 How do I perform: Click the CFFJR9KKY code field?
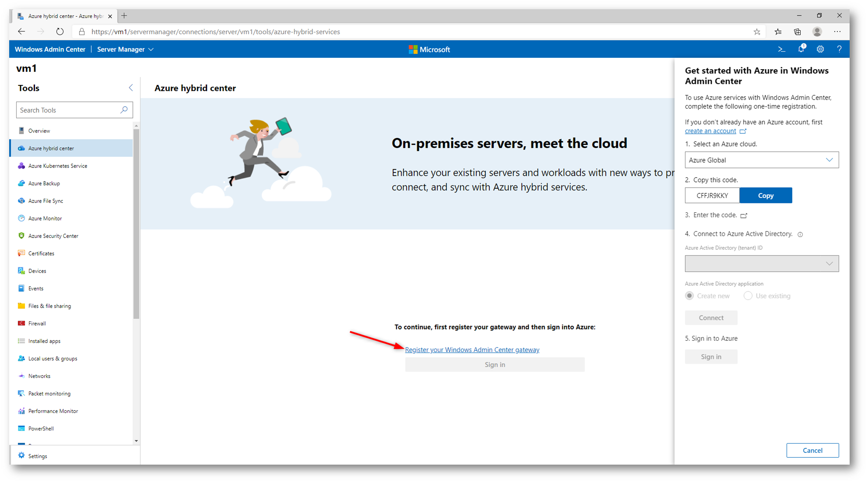712,195
